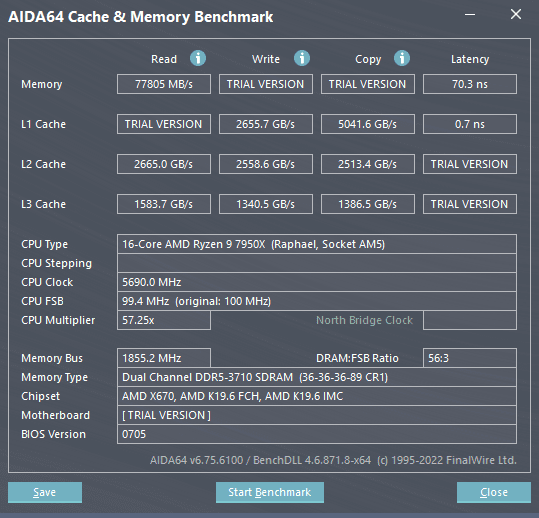The width and height of the screenshot is (539, 518).
Task: Minimize the AIDA64 benchmark window
Action: pyautogui.click(x=470, y=14)
